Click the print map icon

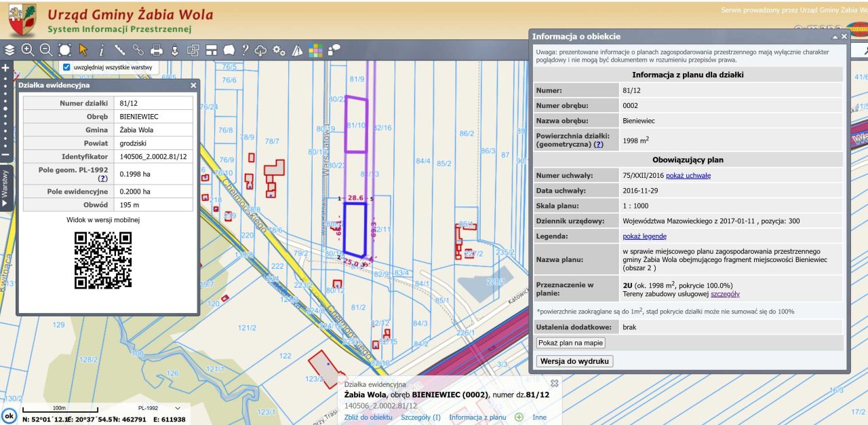(157, 50)
